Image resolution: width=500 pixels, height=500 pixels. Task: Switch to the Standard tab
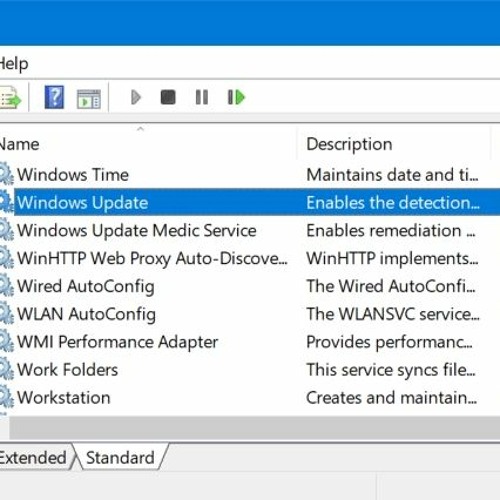coord(120,457)
